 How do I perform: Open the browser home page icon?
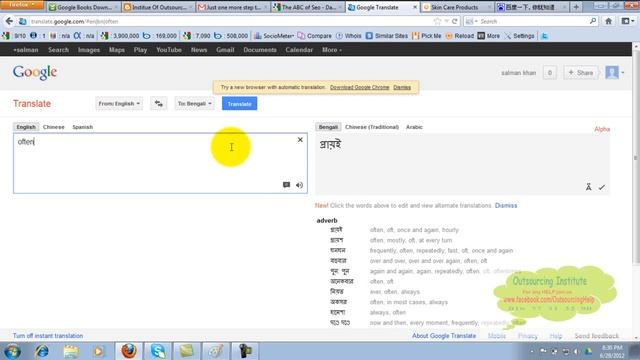click(608, 21)
